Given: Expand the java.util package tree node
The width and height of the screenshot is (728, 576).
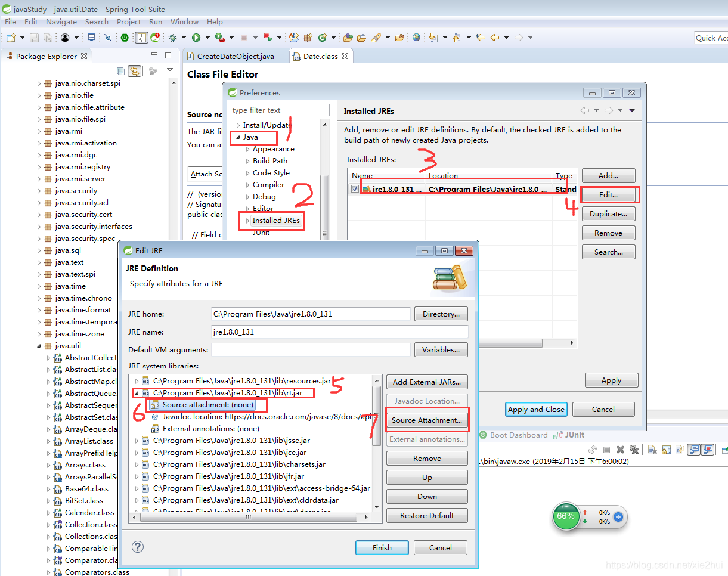Looking at the screenshot, I should point(39,346).
